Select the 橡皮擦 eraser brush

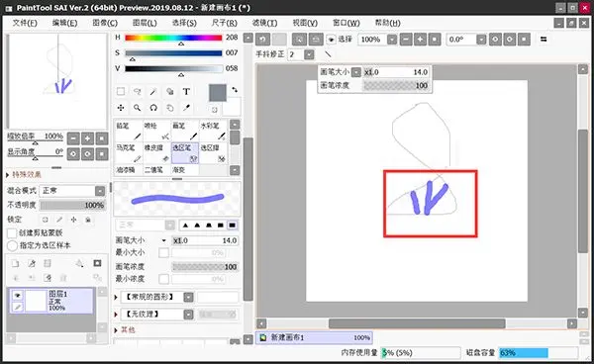(156, 153)
